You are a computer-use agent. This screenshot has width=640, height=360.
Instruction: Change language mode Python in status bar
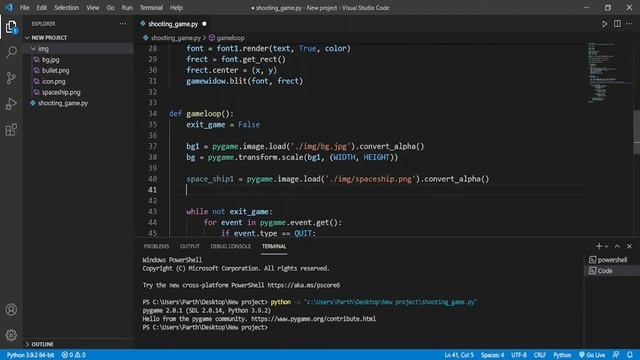[x=562, y=355]
